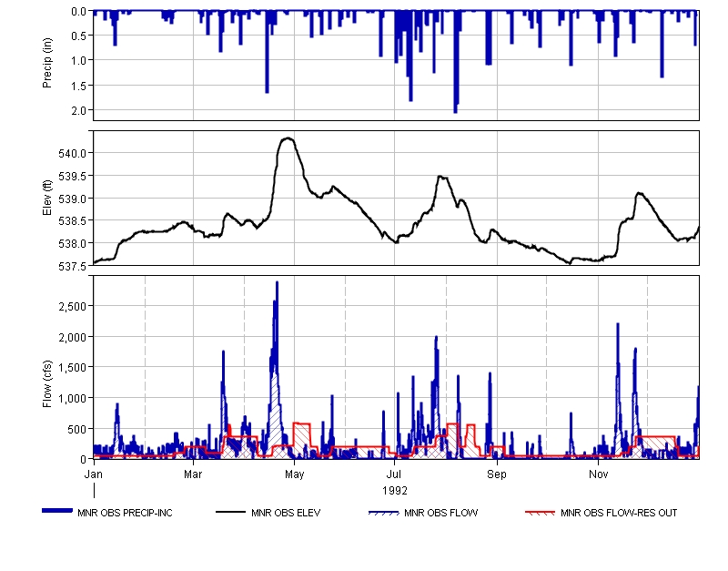The image size is (728, 571).
Task: Click the Mar tick label on time axis
Action: pyautogui.click(x=193, y=474)
